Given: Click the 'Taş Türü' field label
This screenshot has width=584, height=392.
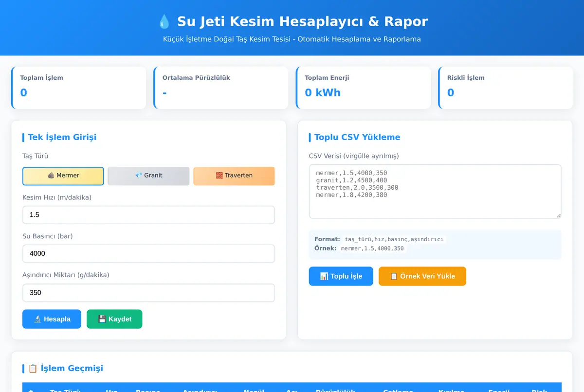Looking at the screenshot, I should coord(35,156).
